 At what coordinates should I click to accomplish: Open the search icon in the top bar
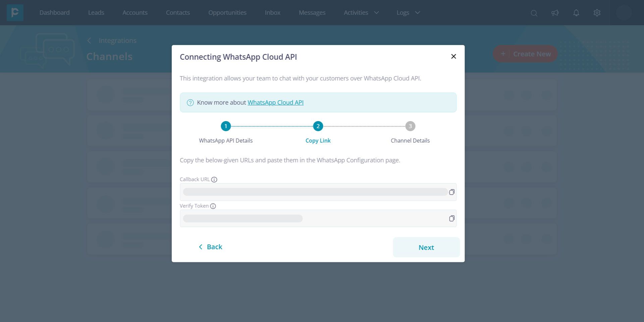coord(534,13)
